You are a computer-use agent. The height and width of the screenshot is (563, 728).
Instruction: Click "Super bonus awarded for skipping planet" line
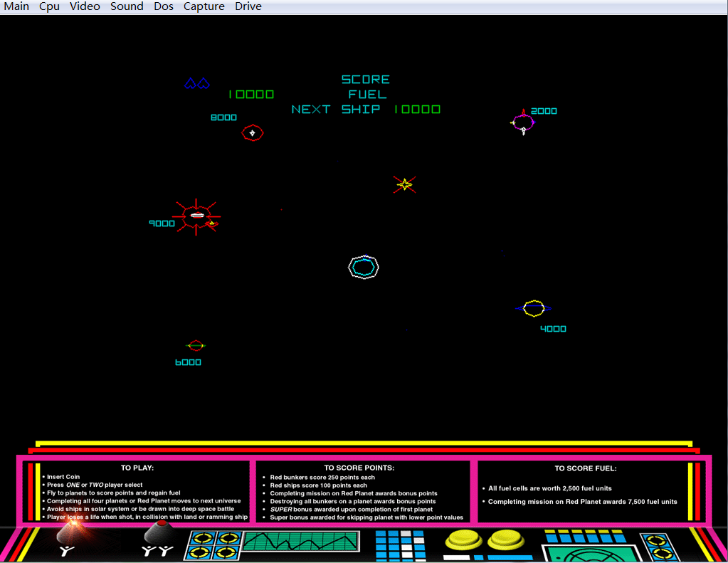point(366,517)
